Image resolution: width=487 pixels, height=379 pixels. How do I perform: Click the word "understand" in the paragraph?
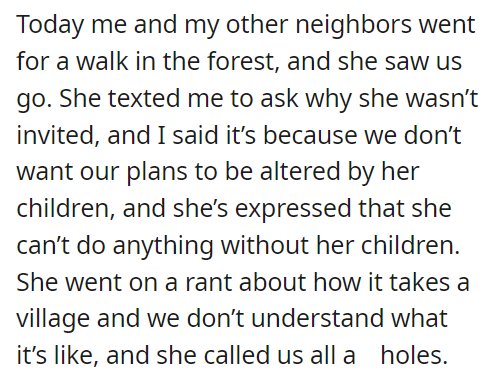click(x=317, y=318)
